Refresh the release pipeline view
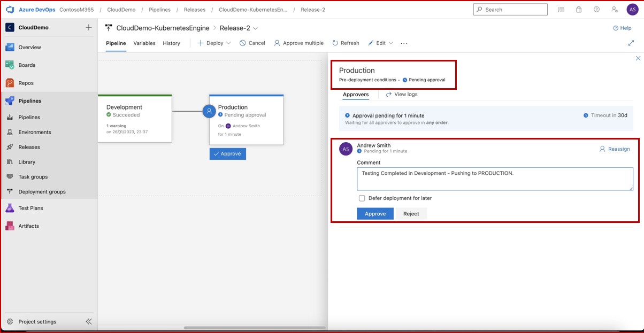Screen dimensions: 644x333 345,43
